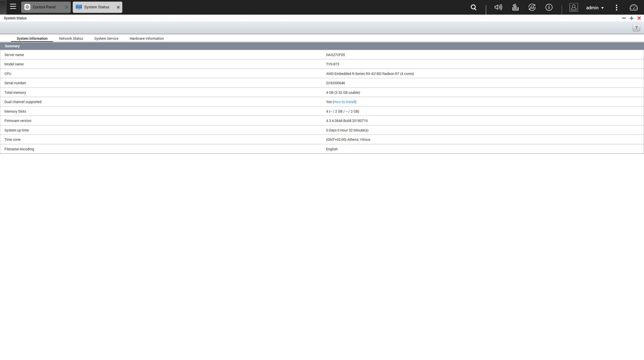Screen dimensions: 644x360
Task: Click the CPU row label
Action: tap(8, 74)
